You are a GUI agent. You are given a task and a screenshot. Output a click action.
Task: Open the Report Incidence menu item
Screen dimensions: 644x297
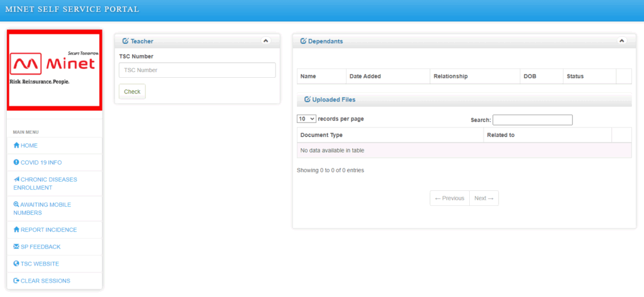[48, 230]
